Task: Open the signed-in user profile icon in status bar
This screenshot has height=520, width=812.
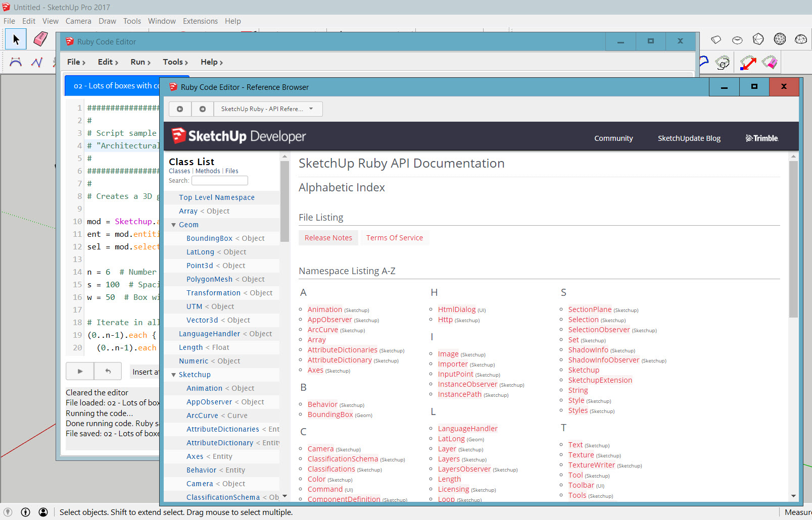Action: coord(43,512)
